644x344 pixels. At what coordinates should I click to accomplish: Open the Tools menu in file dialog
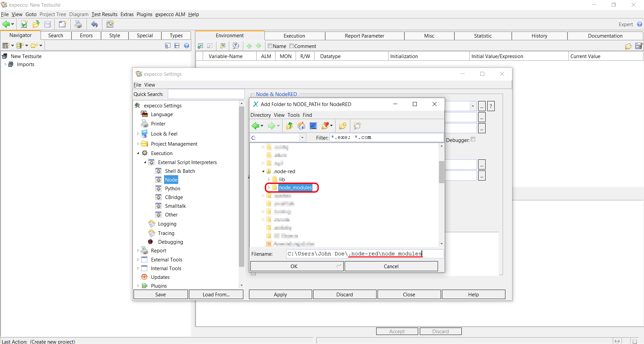(x=293, y=115)
